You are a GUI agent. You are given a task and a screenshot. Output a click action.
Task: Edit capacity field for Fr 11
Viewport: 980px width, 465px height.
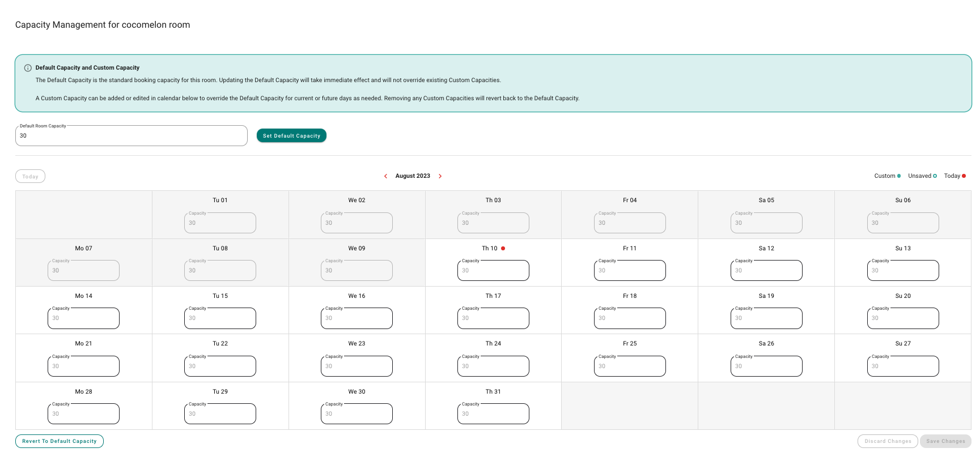[630, 271]
